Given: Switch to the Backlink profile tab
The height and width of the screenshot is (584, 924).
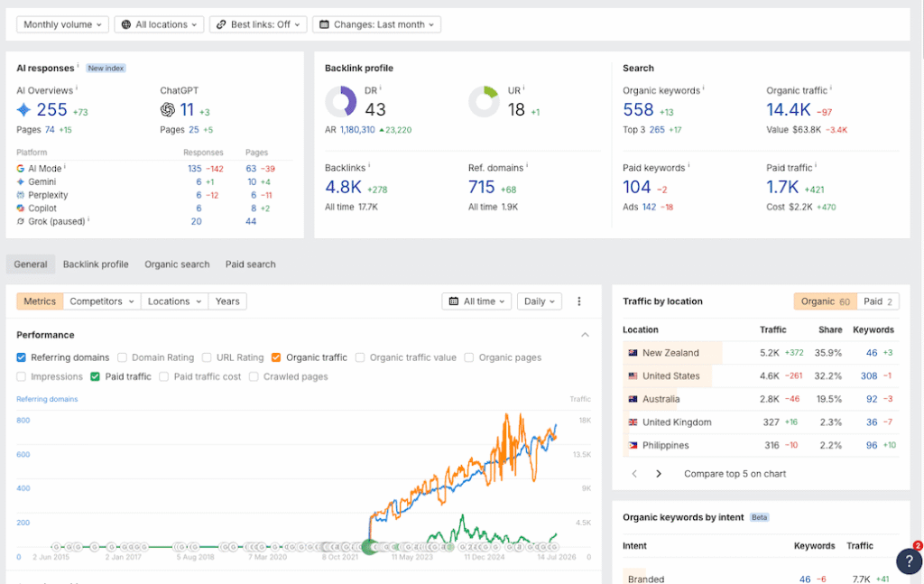Looking at the screenshot, I should tap(96, 264).
